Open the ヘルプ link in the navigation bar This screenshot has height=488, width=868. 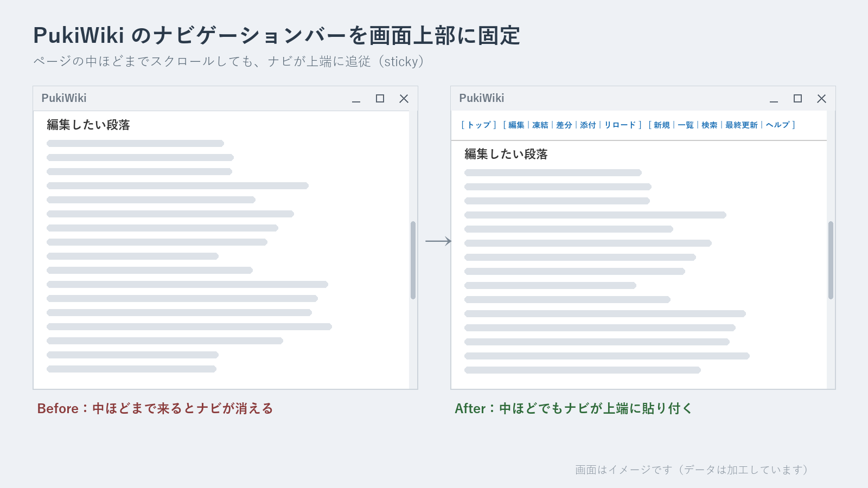[x=778, y=125]
